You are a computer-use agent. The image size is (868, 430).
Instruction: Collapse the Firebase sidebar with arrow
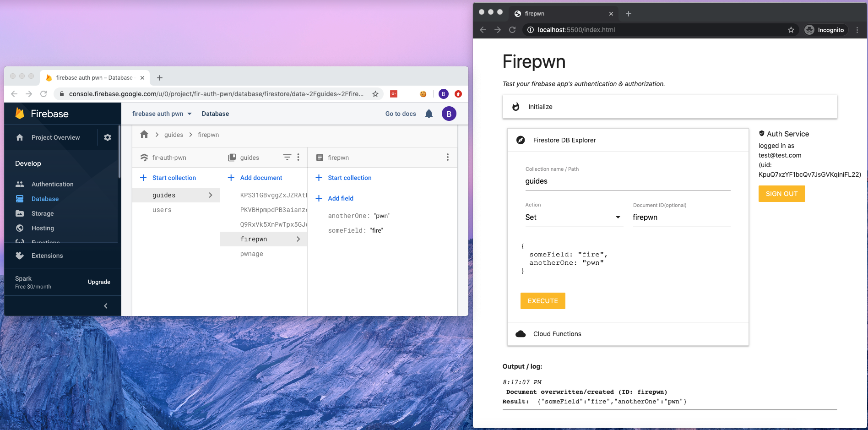(106, 306)
